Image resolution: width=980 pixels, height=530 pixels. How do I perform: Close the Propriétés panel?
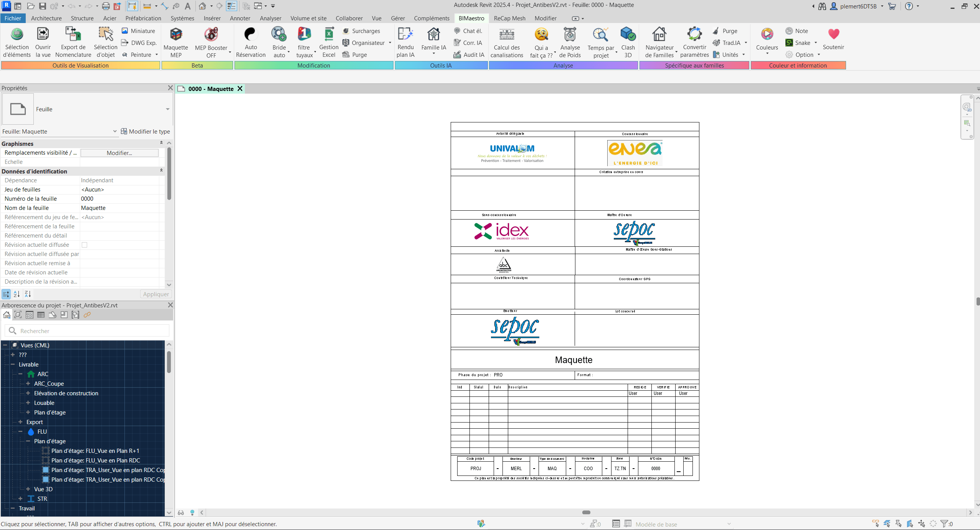click(170, 88)
